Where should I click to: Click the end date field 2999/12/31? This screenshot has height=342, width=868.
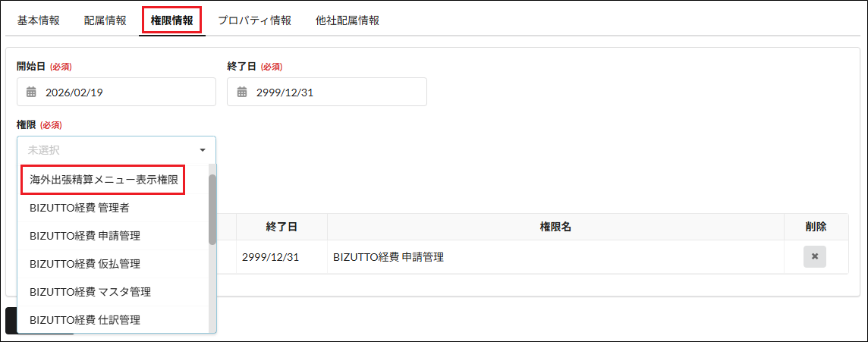coord(334,92)
